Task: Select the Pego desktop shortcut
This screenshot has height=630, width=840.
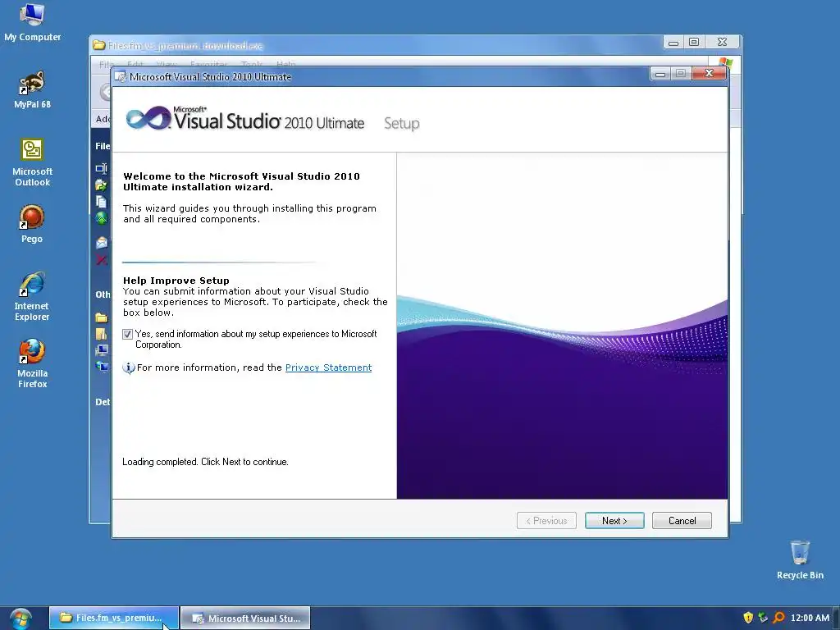Action: [32, 224]
